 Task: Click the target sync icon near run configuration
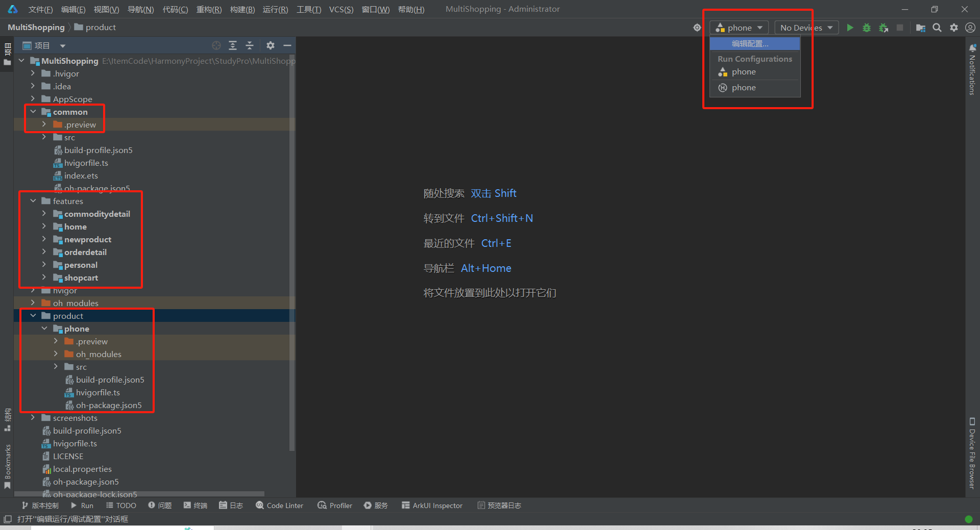tap(697, 28)
